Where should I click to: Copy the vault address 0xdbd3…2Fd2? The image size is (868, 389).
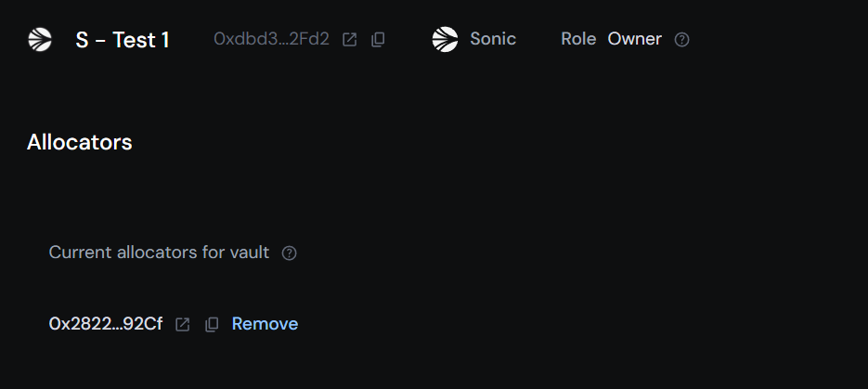[x=378, y=40]
